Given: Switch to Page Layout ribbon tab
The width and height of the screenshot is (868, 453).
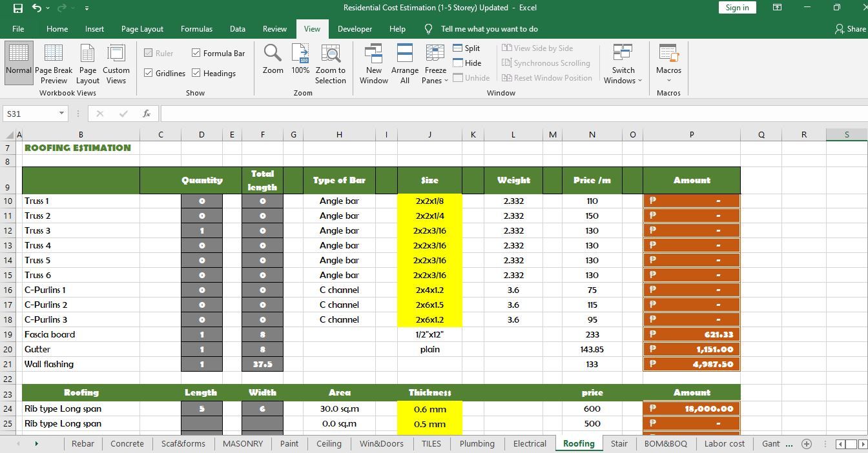Looking at the screenshot, I should point(142,29).
